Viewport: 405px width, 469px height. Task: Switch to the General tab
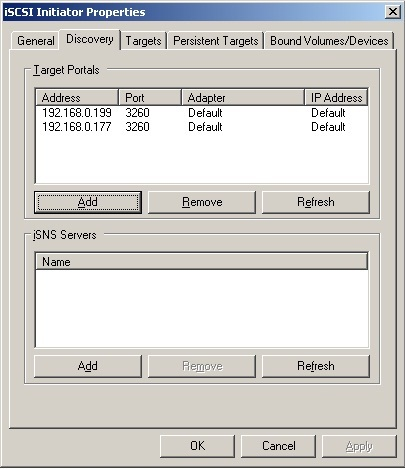(35, 41)
